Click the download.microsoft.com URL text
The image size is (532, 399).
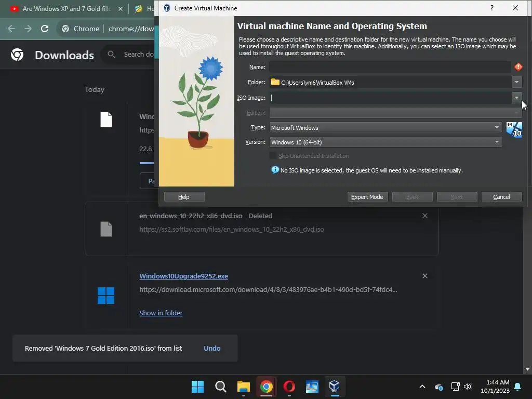click(268, 289)
